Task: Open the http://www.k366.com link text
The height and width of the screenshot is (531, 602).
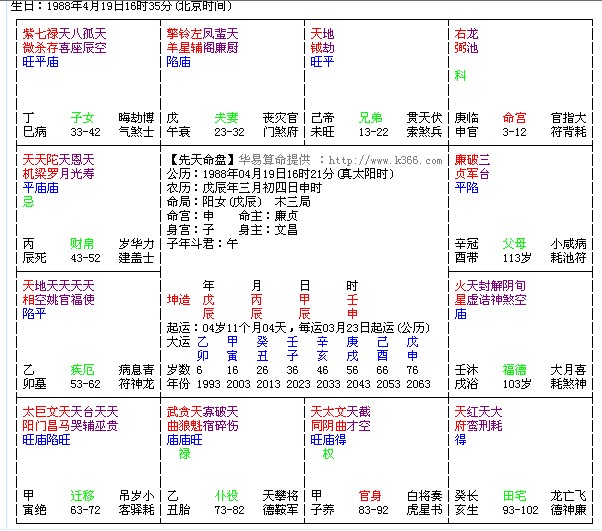Action: coord(385,160)
